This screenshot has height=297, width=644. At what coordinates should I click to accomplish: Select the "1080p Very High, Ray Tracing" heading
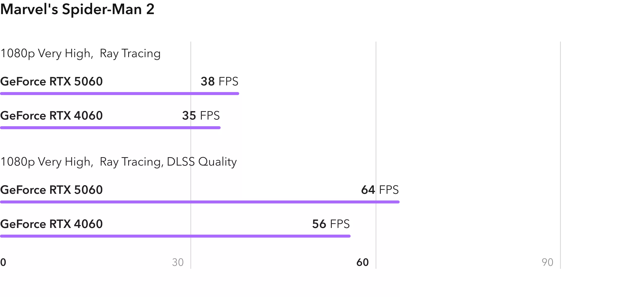[80, 53]
